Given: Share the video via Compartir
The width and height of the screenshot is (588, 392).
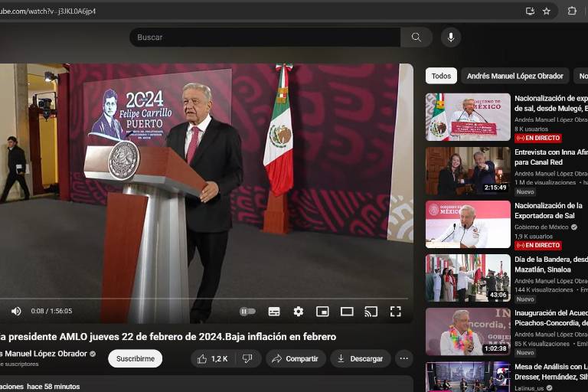Looking at the screenshot, I should coord(296,359).
